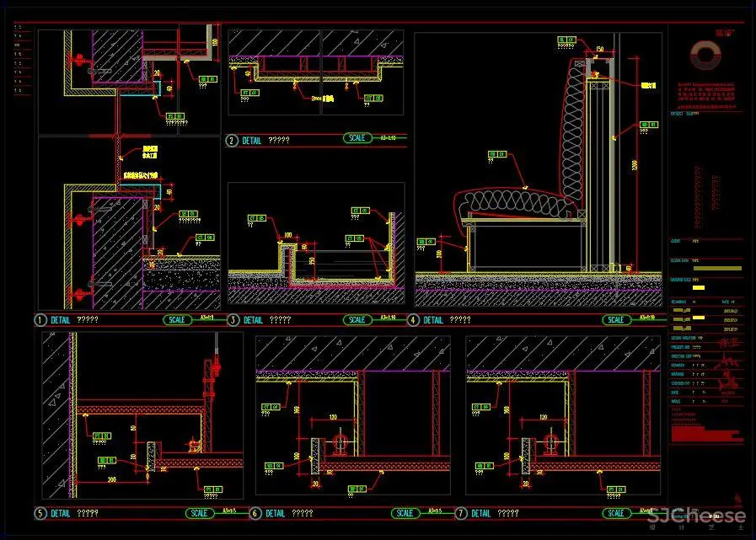
Task: Select the SCALE tag for detail 5
Action: [x=199, y=513]
